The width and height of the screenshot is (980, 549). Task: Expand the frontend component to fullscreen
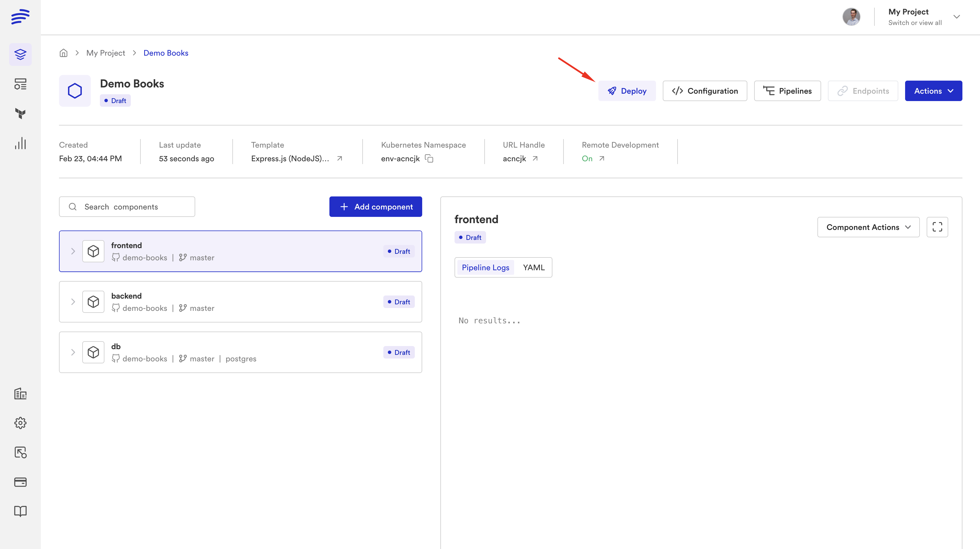tap(937, 227)
